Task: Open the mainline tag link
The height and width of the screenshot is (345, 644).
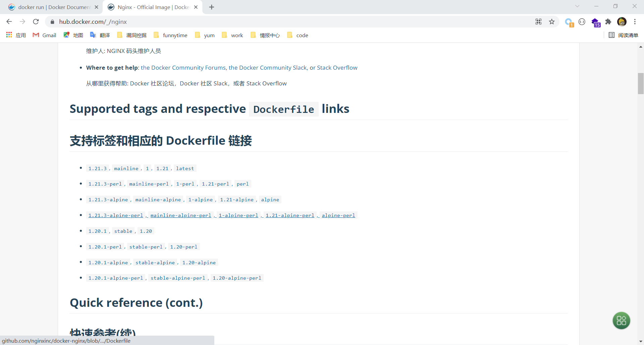Action: 126,168
